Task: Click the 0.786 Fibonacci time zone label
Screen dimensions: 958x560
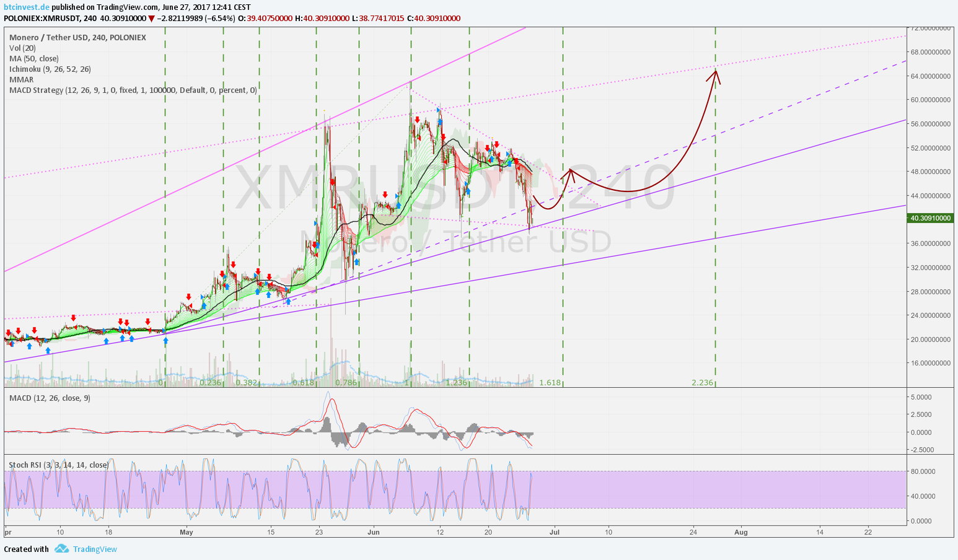Action: (346, 383)
